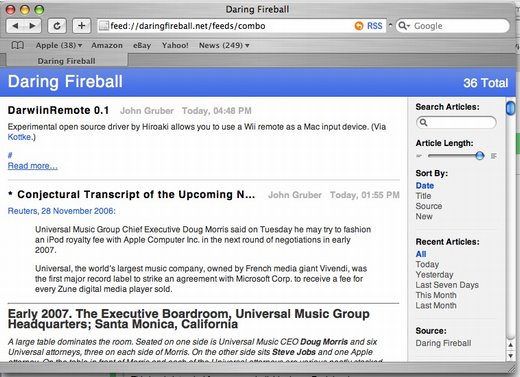Open the bookmarks book icon

coord(18,45)
